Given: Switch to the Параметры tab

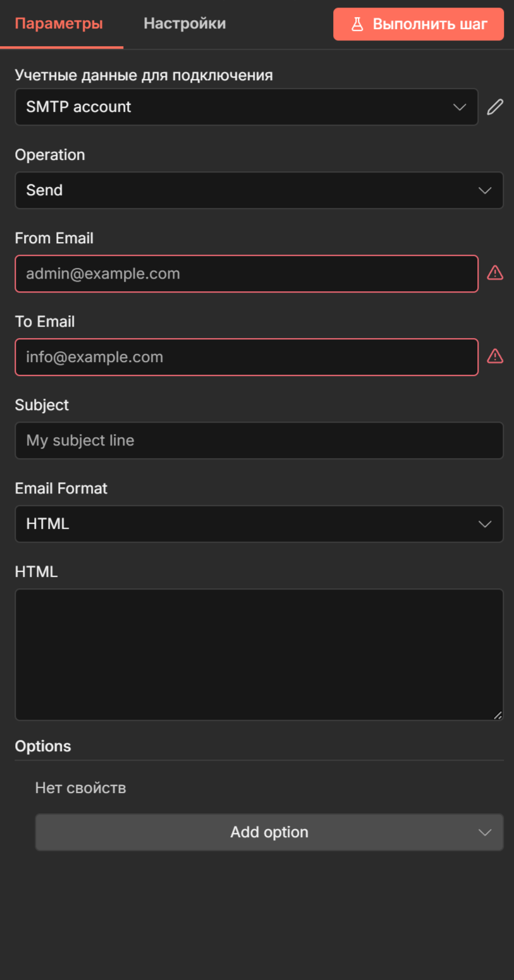Looking at the screenshot, I should tap(59, 24).
